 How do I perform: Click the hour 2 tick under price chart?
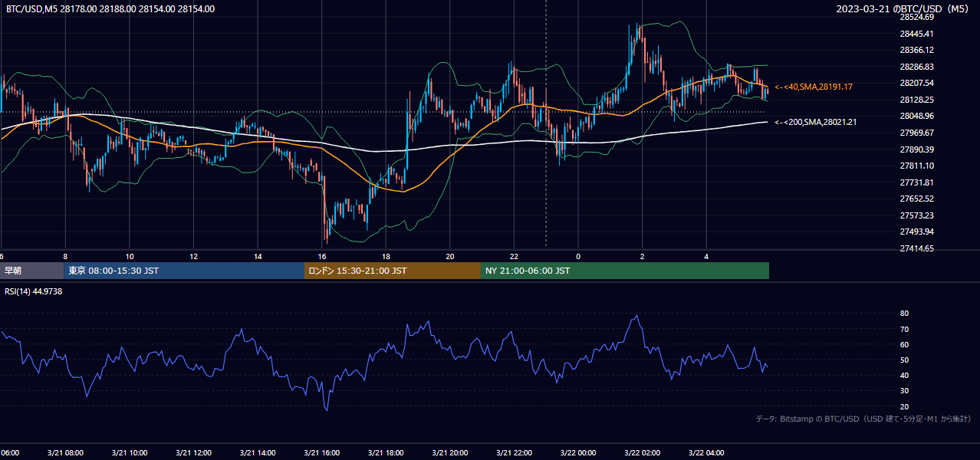pyautogui.click(x=643, y=256)
